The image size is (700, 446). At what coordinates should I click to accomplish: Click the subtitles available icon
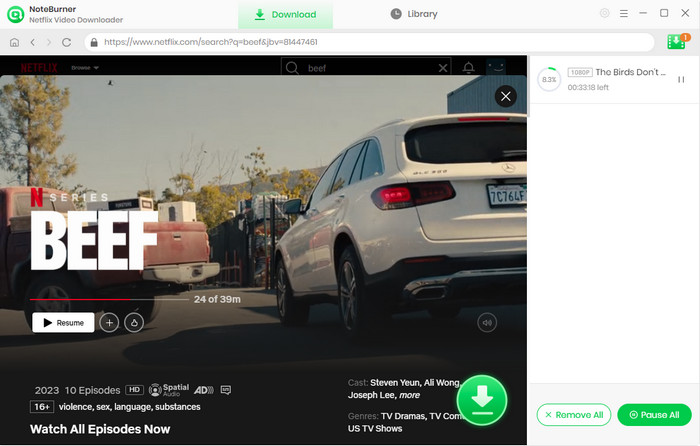(x=226, y=390)
